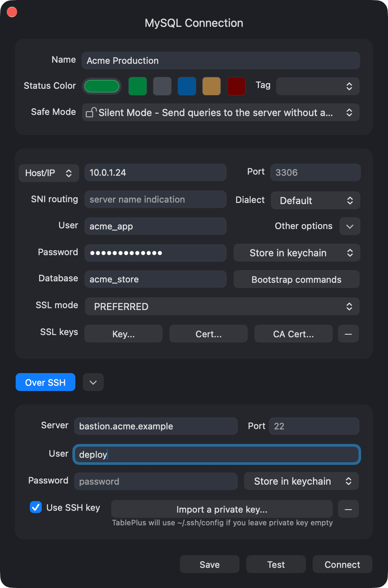Screen dimensions: 388x588
Task: Click the Name field with Acme Production
Action: (x=221, y=60)
